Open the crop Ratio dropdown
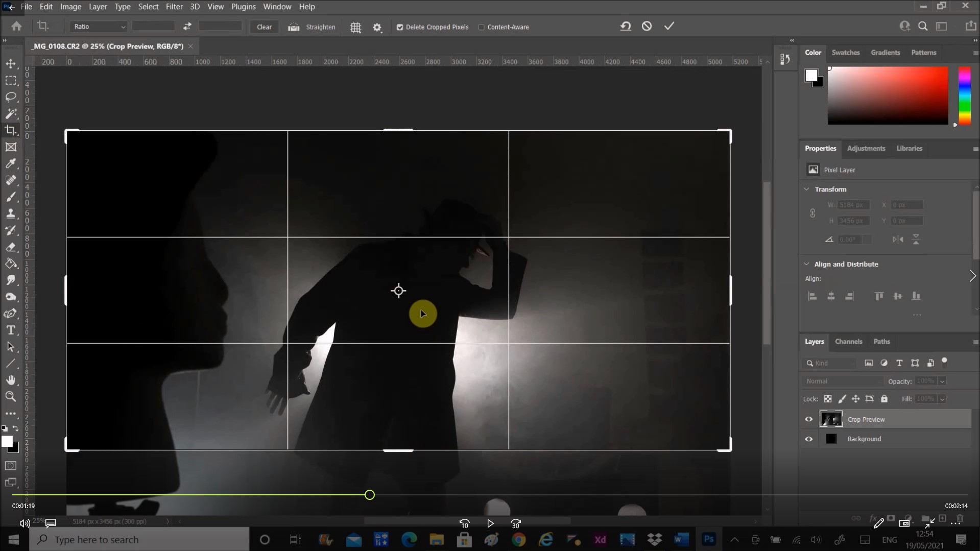This screenshot has width=980, height=551. pyautogui.click(x=98, y=26)
